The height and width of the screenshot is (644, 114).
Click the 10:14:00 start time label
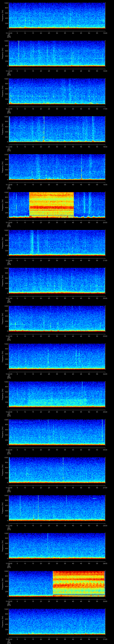pyautogui.click(x=9, y=33)
